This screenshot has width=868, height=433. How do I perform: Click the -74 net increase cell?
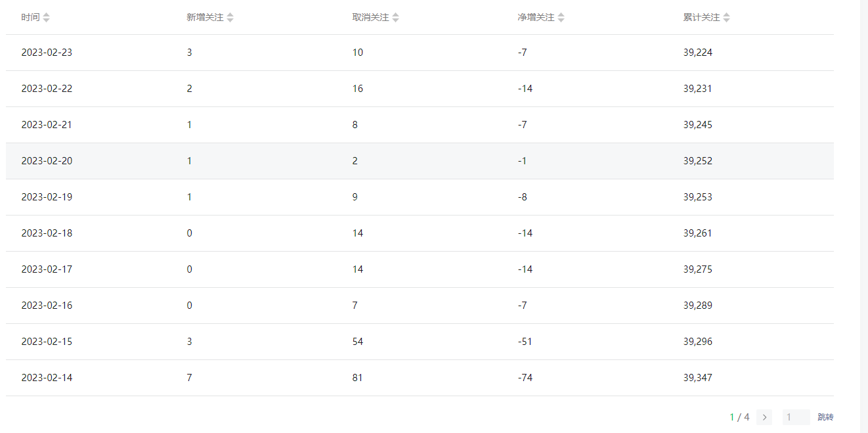click(x=525, y=378)
